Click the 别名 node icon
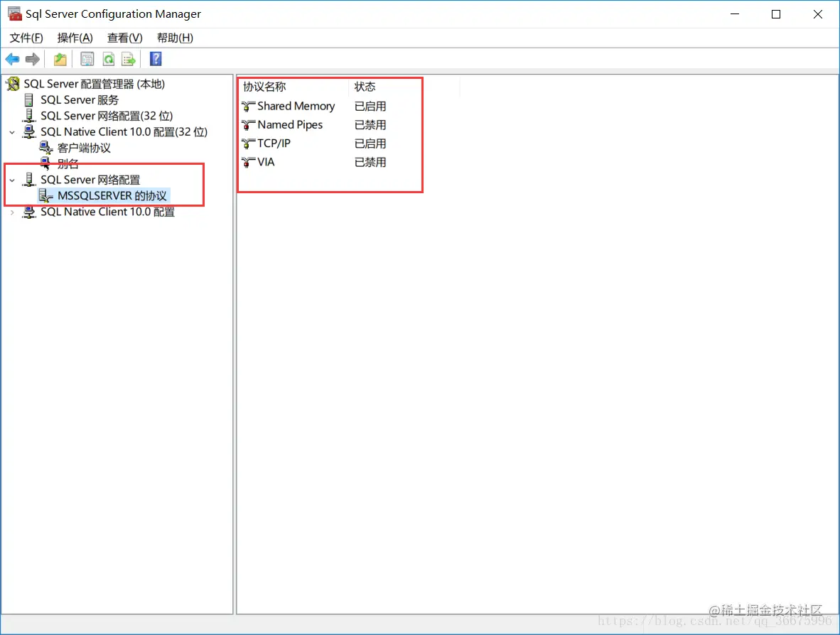 [46, 162]
